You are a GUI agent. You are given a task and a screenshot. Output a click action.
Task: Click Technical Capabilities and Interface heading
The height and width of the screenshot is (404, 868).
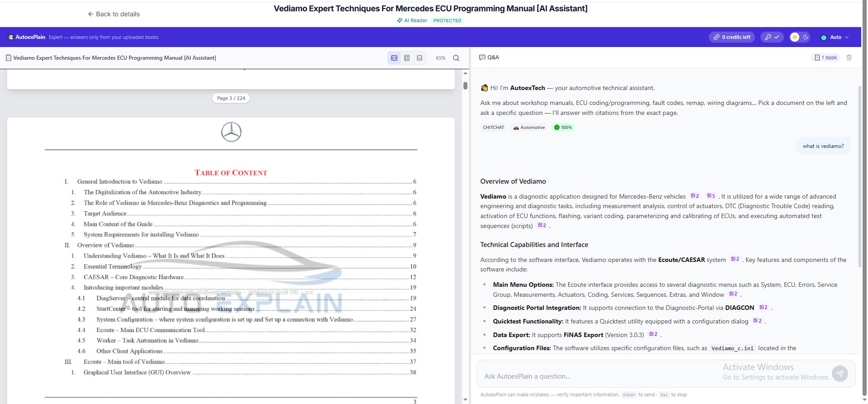pyautogui.click(x=534, y=245)
